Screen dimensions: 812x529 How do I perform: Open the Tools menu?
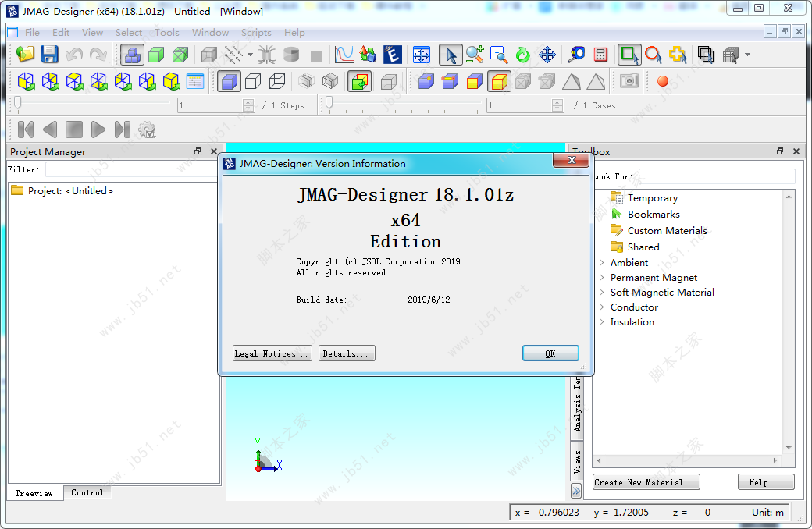tap(167, 33)
